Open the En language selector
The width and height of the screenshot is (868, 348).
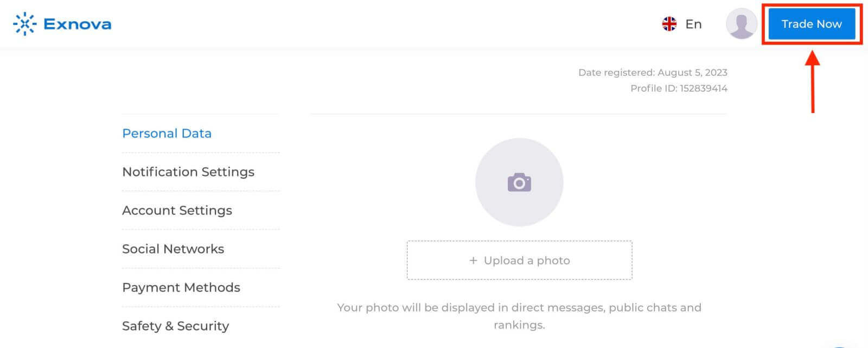693,24
